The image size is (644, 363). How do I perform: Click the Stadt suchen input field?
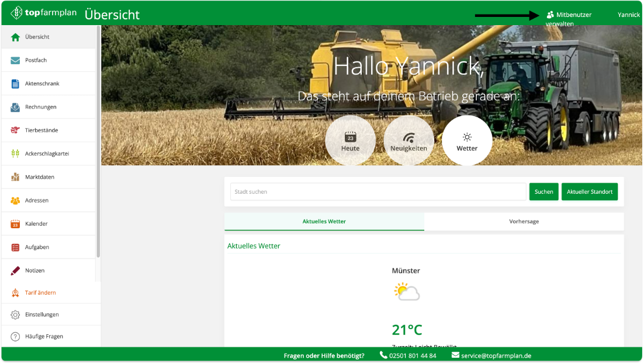coord(378,191)
